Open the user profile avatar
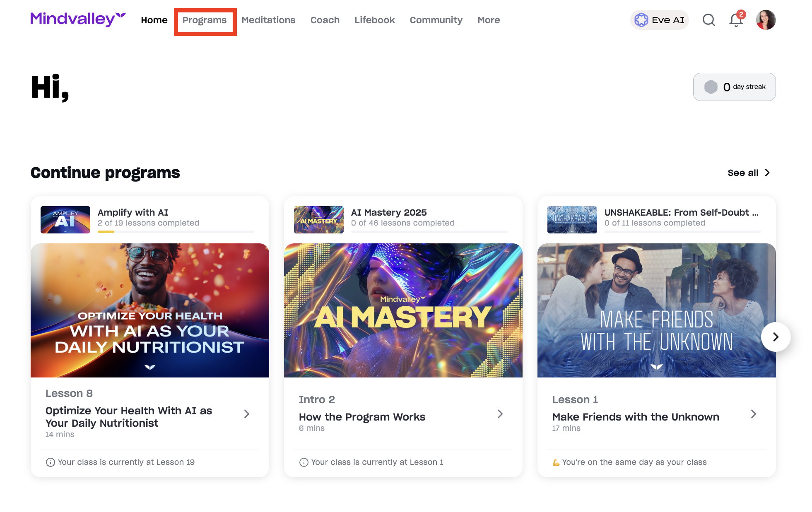 [766, 20]
